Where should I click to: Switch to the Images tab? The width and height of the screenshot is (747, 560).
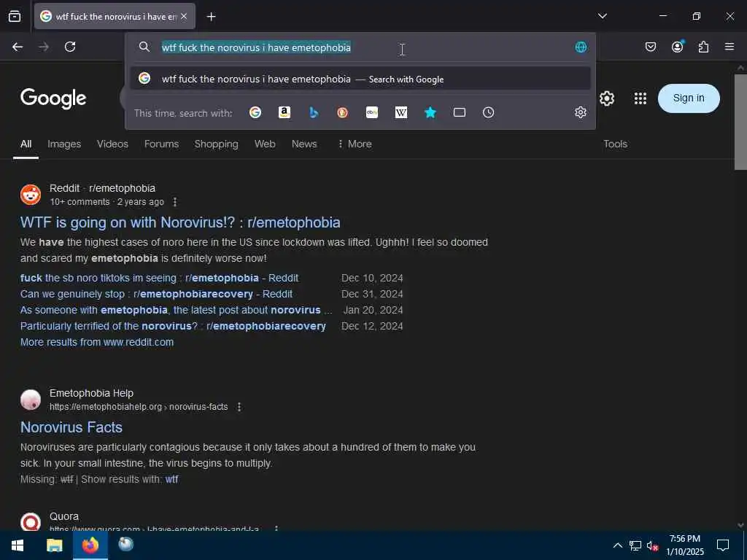(64, 144)
